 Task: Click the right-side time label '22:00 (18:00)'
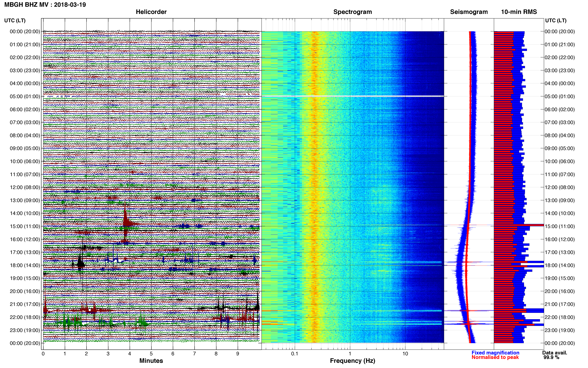coord(560,317)
